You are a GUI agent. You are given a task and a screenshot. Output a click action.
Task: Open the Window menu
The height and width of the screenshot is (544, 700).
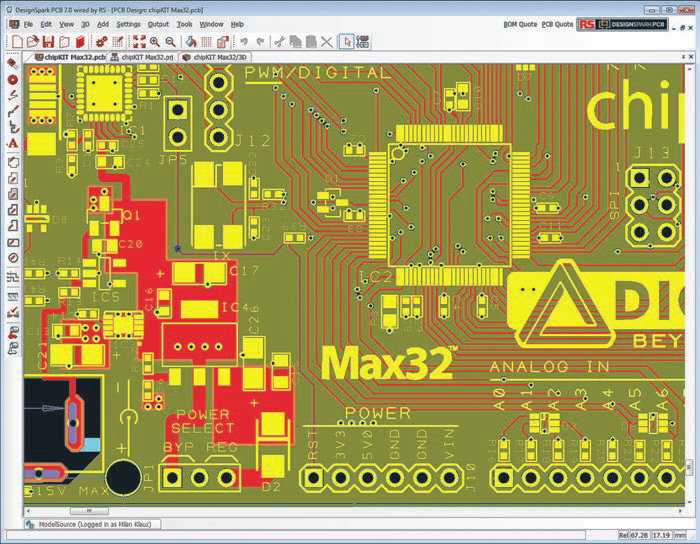tap(211, 25)
